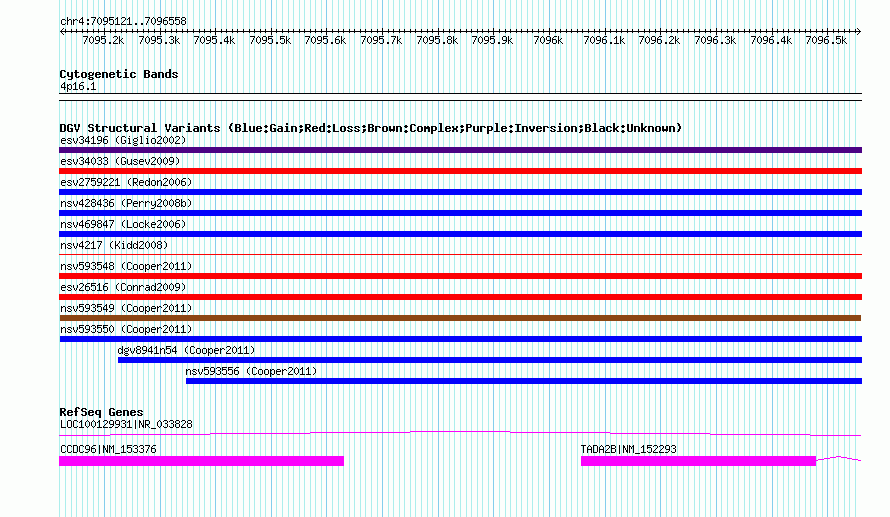Open the TADA2B|NM_152293 gene label
890x517 pixels.
628,449
